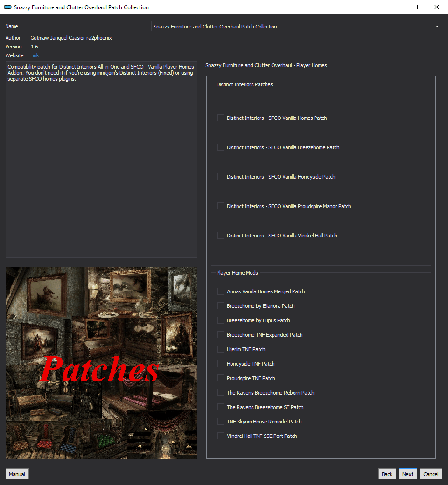Maximize the installer window
This screenshot has width=448, height=485.
(415, 7)
